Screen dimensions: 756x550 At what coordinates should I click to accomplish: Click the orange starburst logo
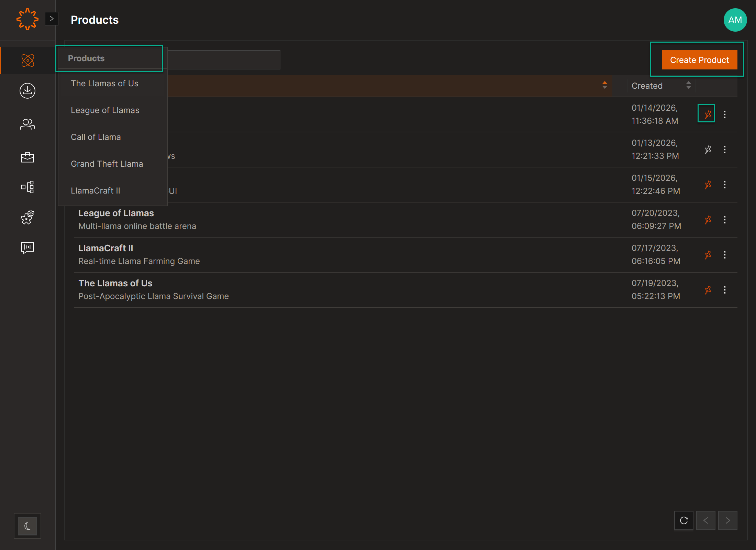pos(27,19)
